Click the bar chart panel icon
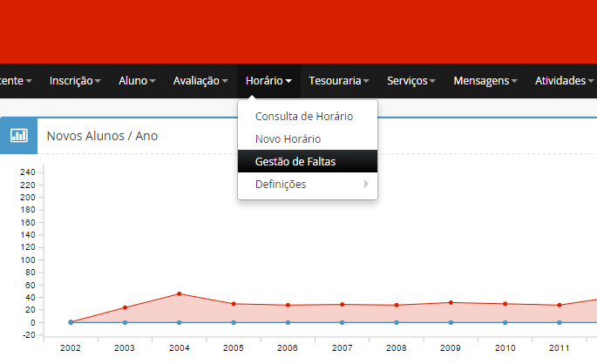The image size is (597, 364). click(18, 136)
